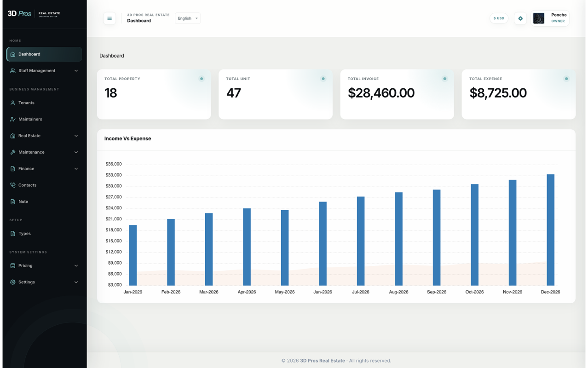
Task: Click the Tenants person icon
Action: (13, 103)
